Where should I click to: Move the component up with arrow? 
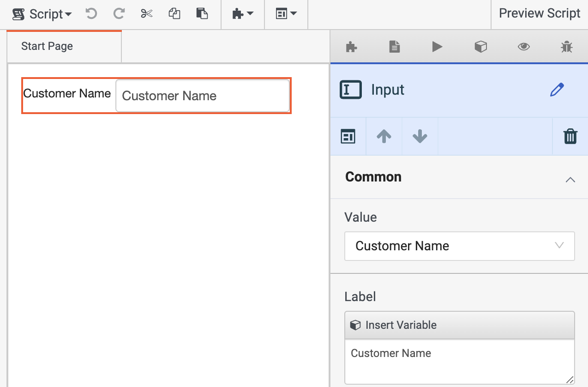click(384, 137)
